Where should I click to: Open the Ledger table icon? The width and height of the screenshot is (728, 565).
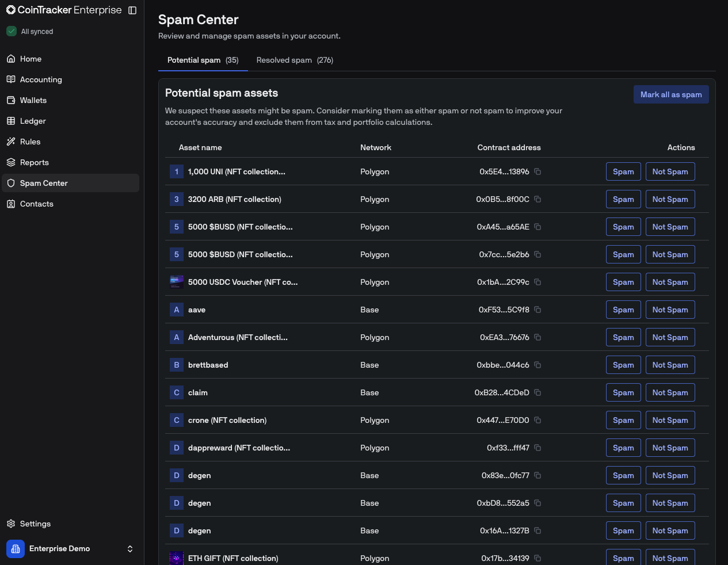point(11,121)
